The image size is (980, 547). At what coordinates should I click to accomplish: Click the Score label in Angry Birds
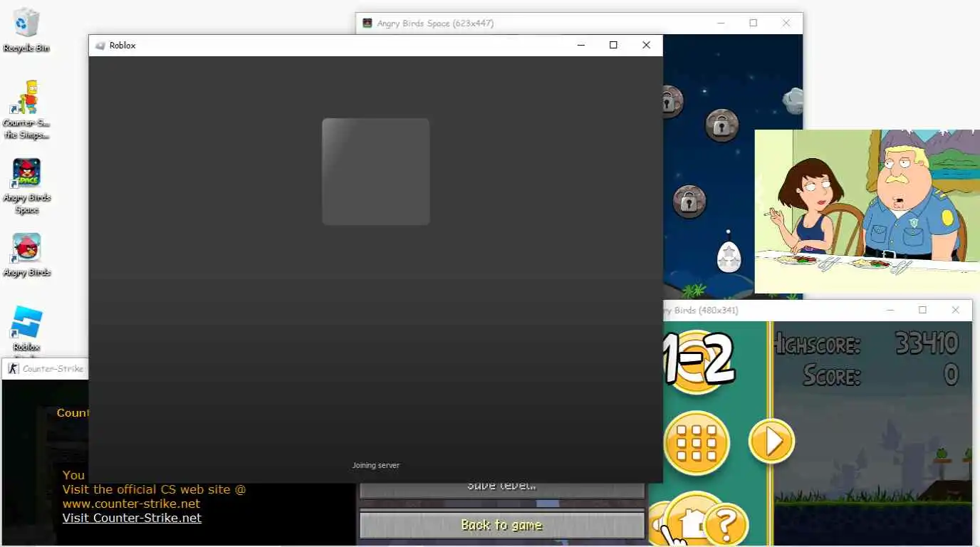pos(832,375)
